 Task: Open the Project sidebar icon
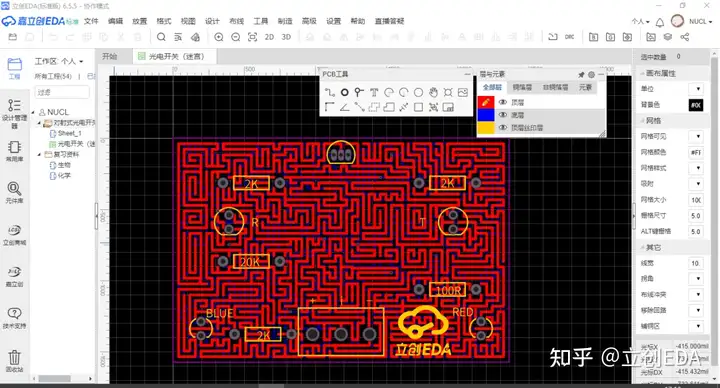click(x=14, y=68)
